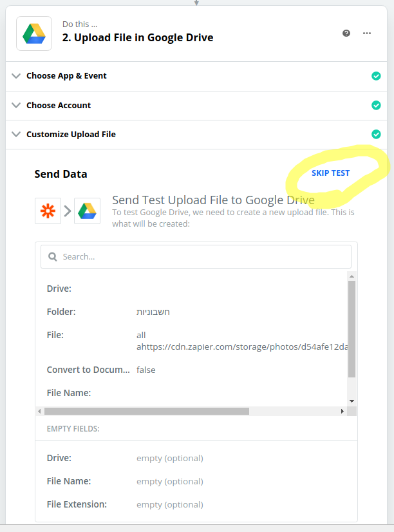Expand the Customize Upload File section
This screenshot has height=532, width=394.
coord(71,135)
